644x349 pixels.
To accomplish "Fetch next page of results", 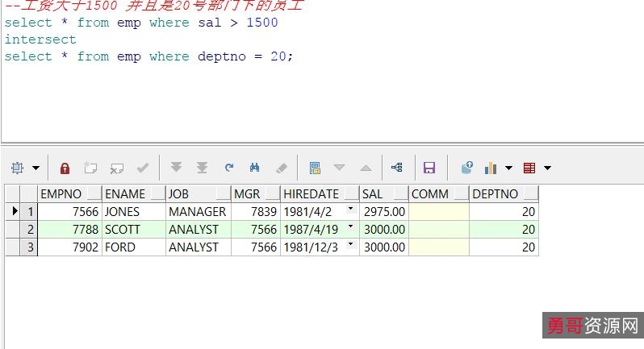I will coord(176,168).
